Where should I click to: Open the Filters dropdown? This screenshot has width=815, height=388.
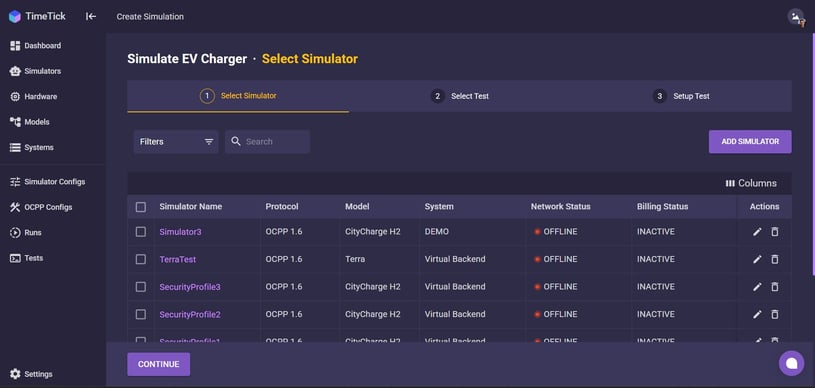pyautogui.click(x=176, y=141)
